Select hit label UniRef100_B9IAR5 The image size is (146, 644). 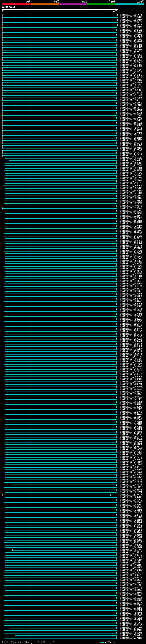[131, 45]
